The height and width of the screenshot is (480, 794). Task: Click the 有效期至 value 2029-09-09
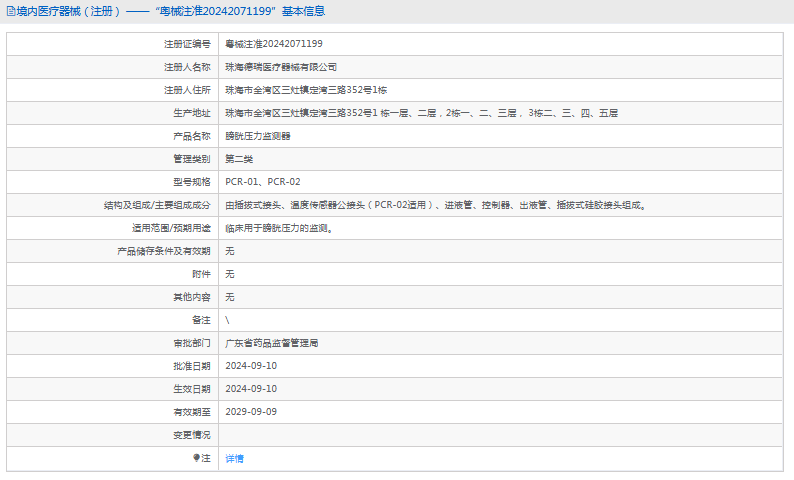(x=251, y=412)
